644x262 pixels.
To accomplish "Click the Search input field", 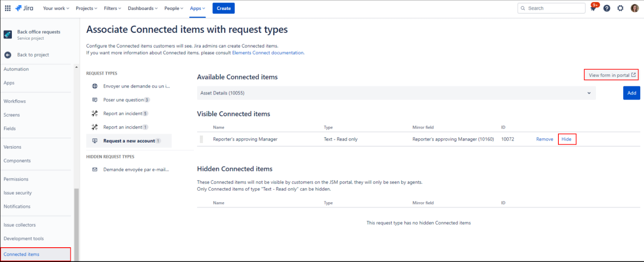I will click(x=551, y=8).
